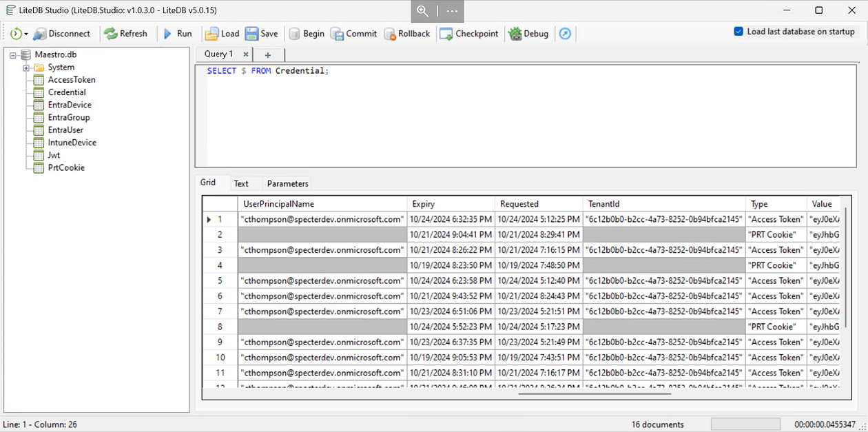Select the EntraGroup collection
This screenshot has height=432, width=868.
69,117
